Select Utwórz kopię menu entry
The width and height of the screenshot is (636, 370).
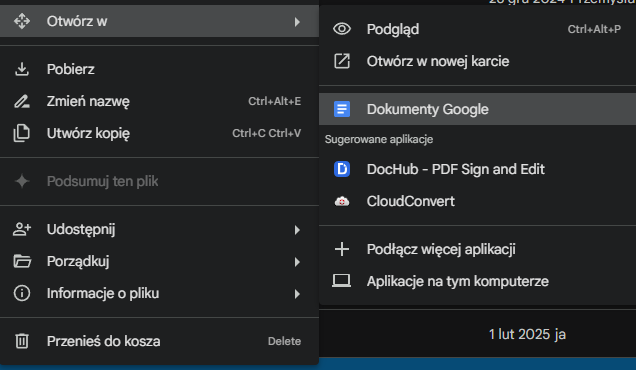pos(159,133)
